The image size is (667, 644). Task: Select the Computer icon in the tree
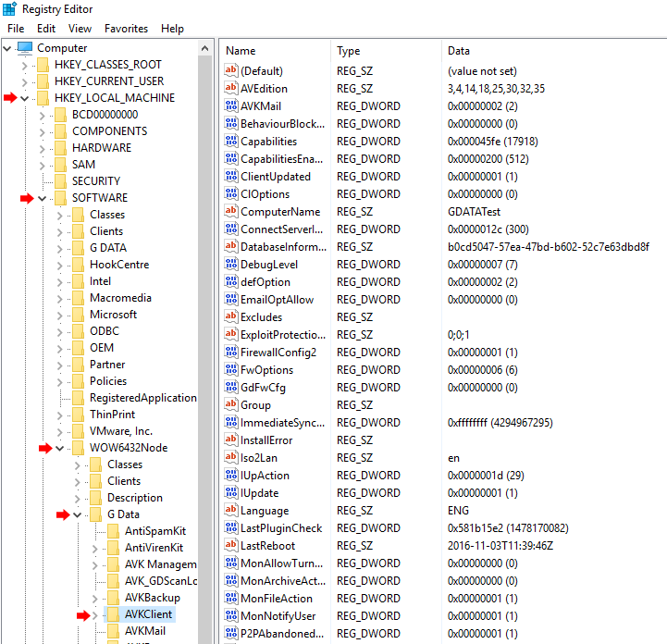coord(25,48)
